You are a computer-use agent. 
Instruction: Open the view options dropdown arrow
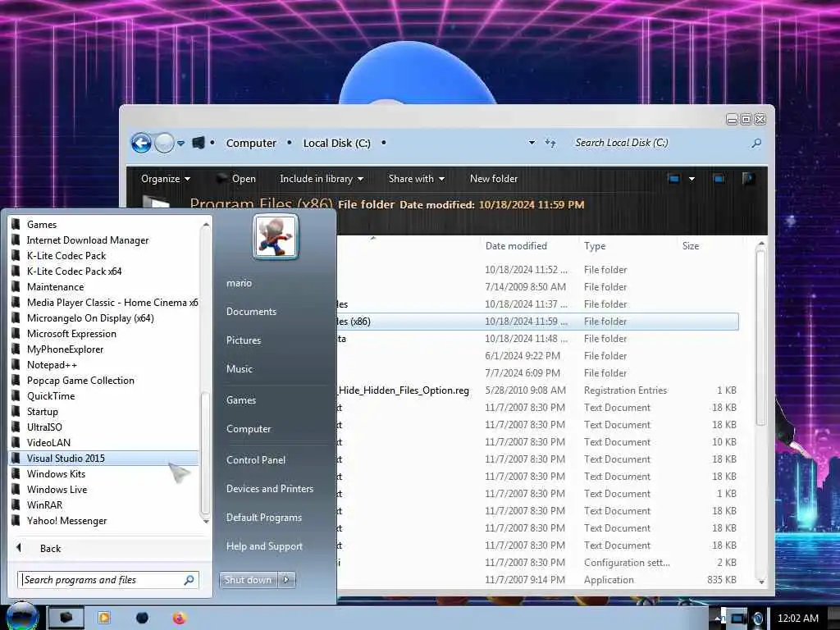pyautogui.click(x=692, y=178)
